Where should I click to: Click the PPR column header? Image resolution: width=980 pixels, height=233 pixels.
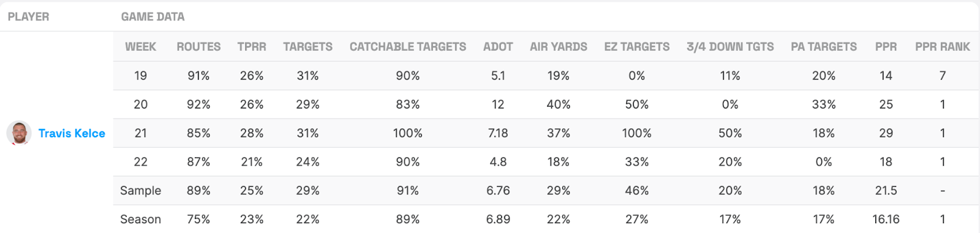[886, 47]
